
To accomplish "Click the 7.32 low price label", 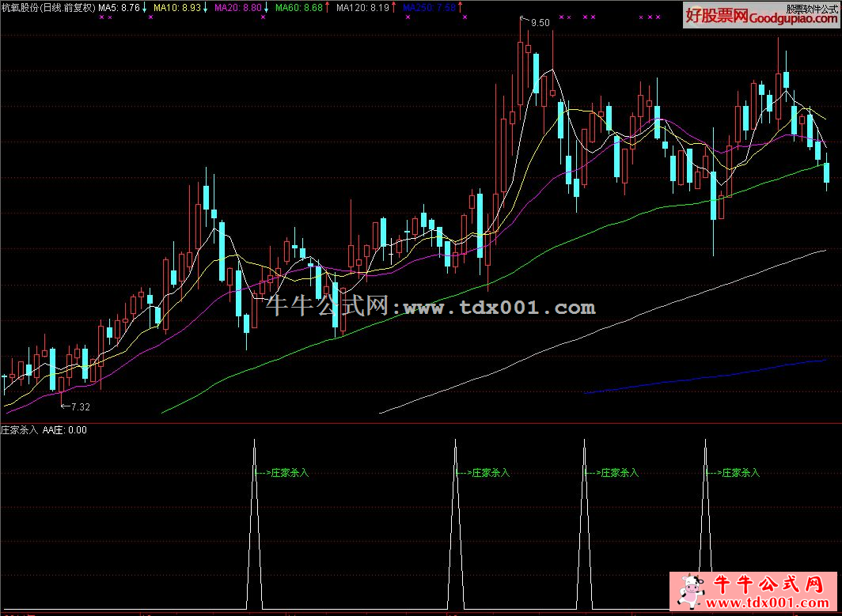I will click(x=81, y=406).
